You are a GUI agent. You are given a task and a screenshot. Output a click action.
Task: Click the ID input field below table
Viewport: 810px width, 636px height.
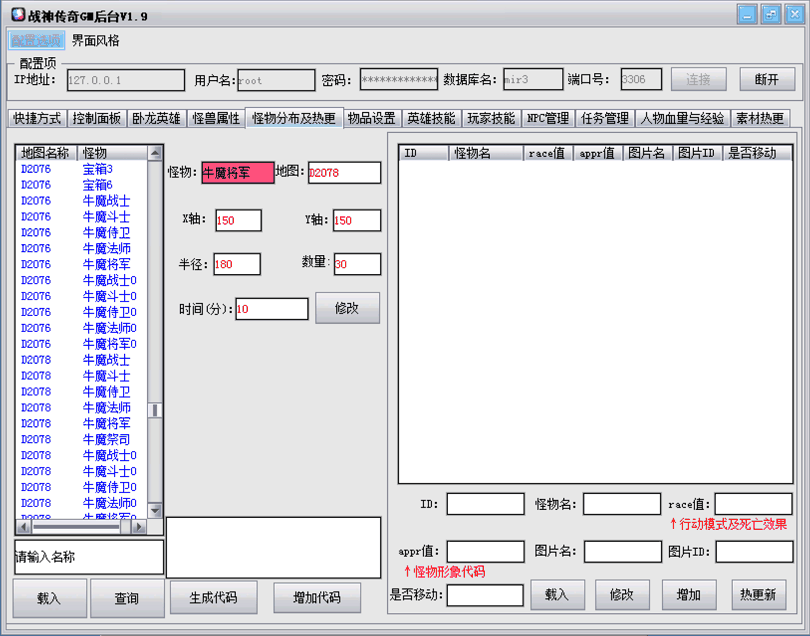click(x=486, y=504)
